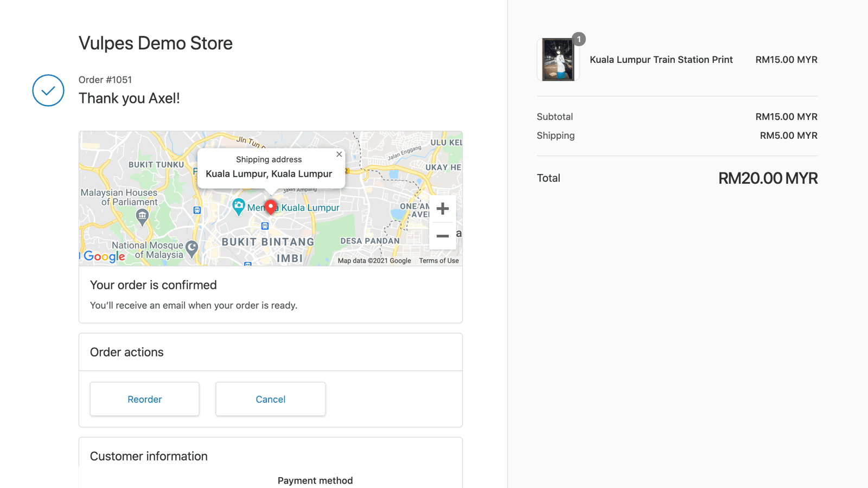Viewport: 868px width, 488px height.
Task: Open the Terms of Use link
Action: [438, 260]
